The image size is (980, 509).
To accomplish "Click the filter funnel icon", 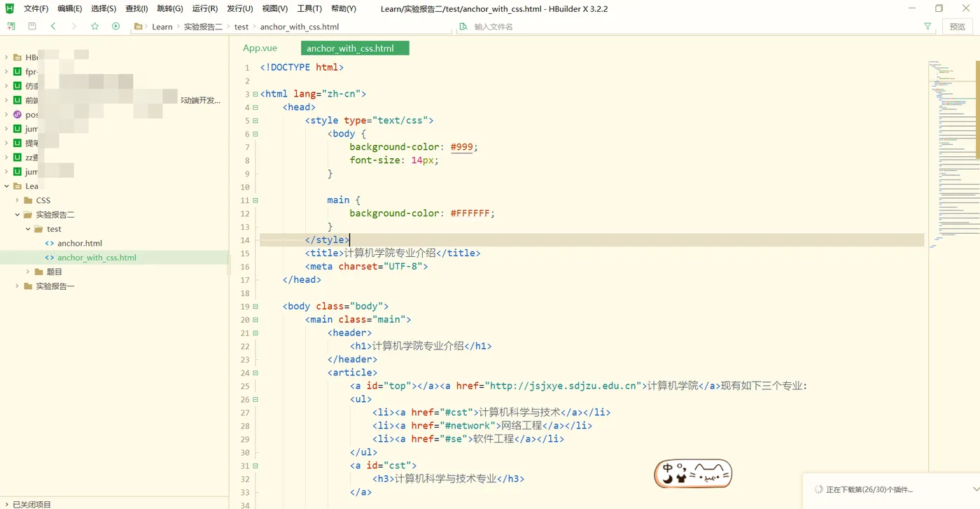I will tap(927, 27).
